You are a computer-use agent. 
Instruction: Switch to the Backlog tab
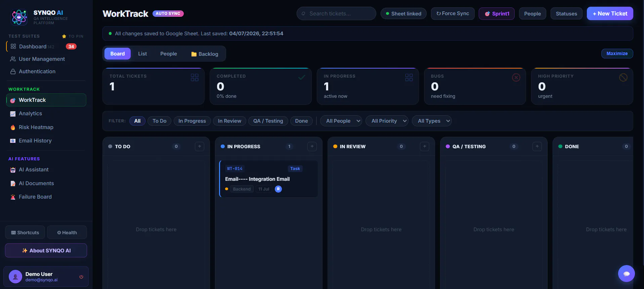point(205,54)
